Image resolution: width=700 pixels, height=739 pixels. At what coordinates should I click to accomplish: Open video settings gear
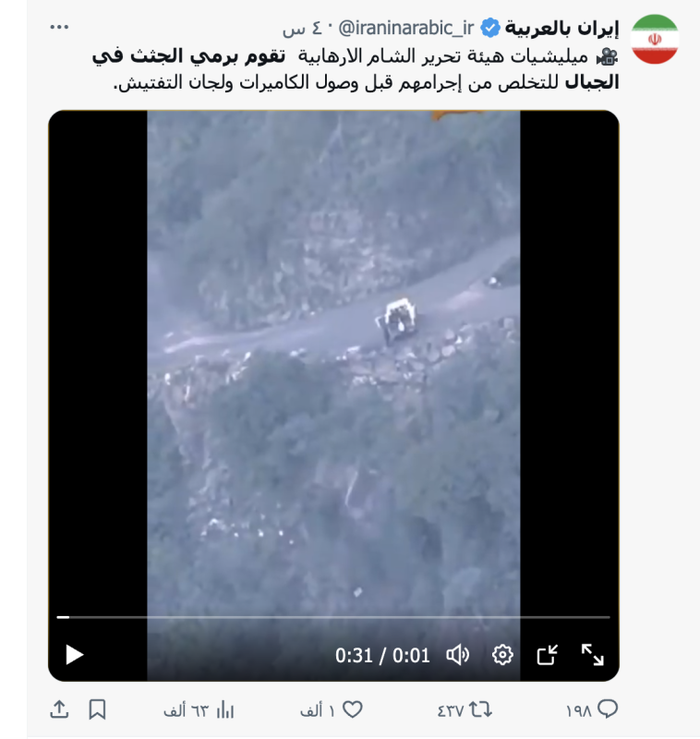pyautogui.click(x=502, y=655)
